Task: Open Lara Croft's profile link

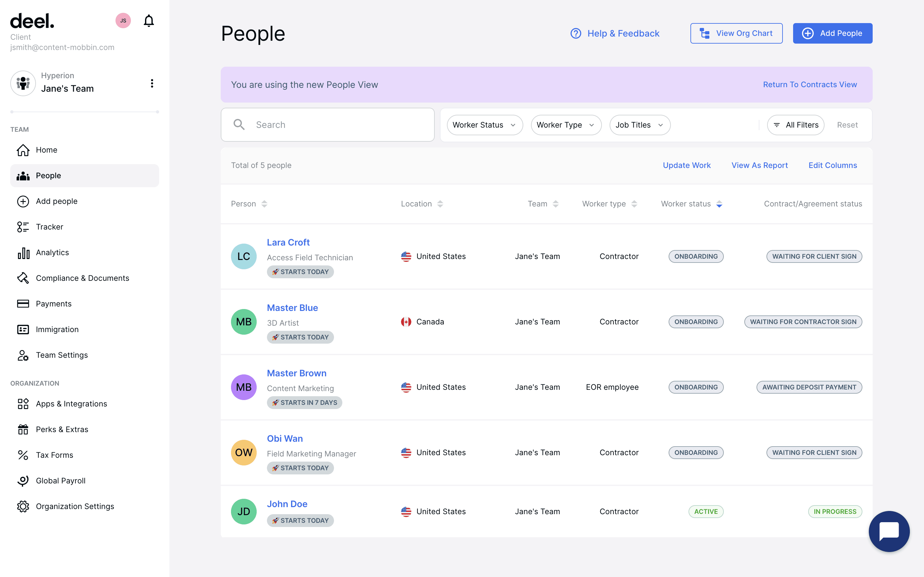Action: coord(288,242)
